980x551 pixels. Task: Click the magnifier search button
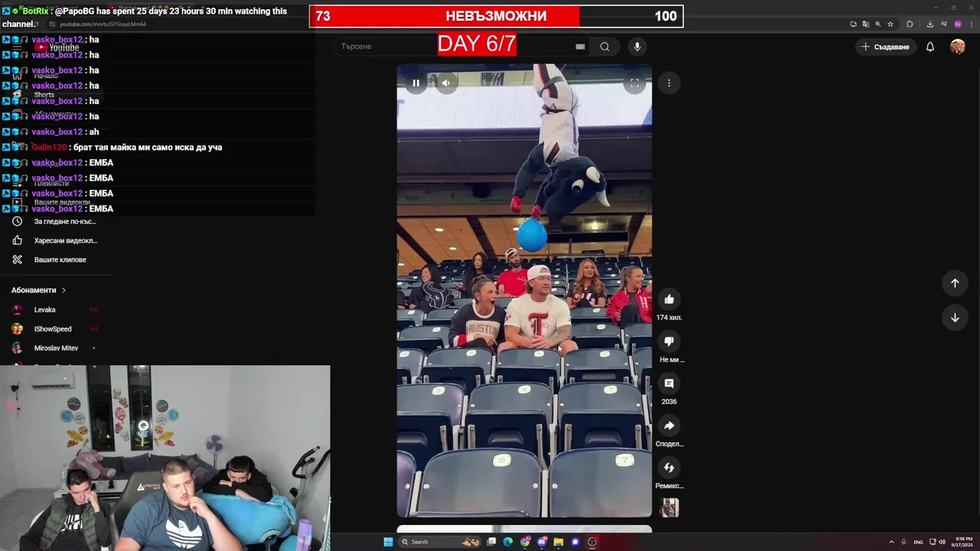click(x=605, y=47)
